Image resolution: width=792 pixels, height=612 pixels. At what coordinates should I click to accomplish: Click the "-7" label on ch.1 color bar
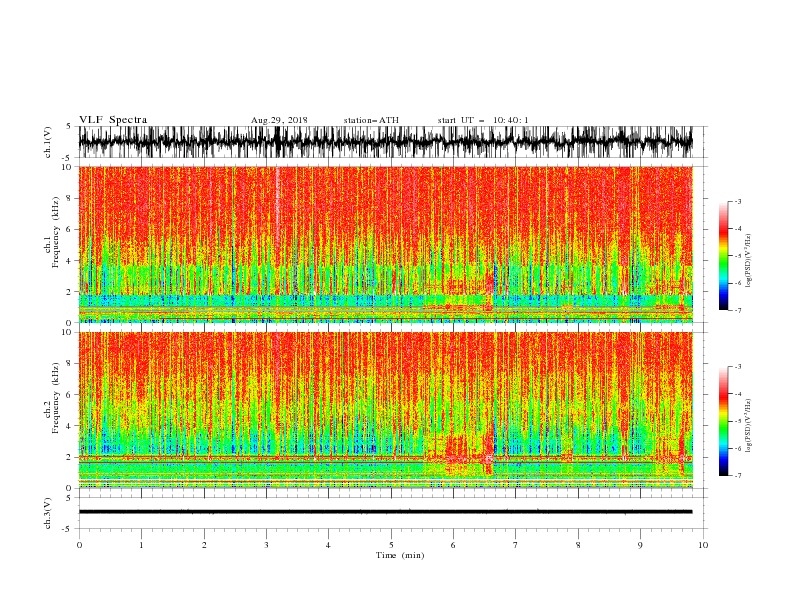737,310
